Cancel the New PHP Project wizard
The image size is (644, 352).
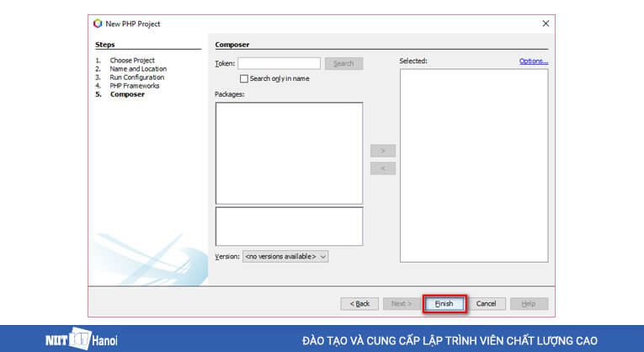tap(487, 303)
